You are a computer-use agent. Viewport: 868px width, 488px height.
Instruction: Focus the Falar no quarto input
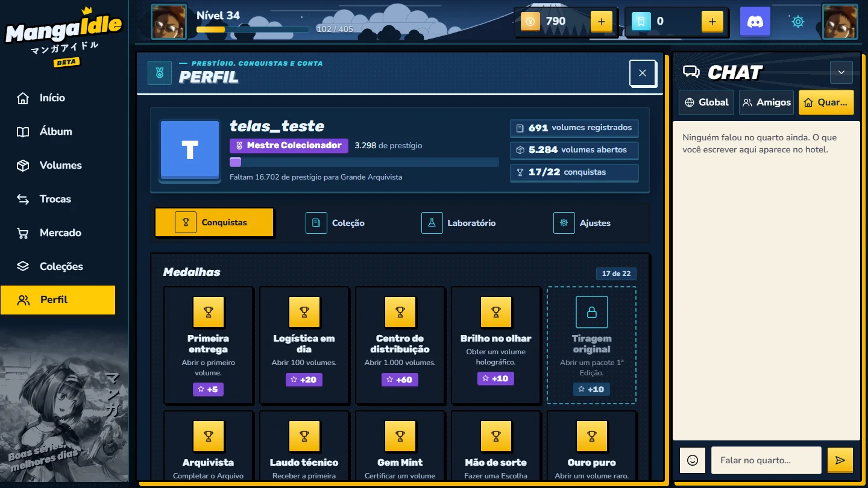pos(766,460)
